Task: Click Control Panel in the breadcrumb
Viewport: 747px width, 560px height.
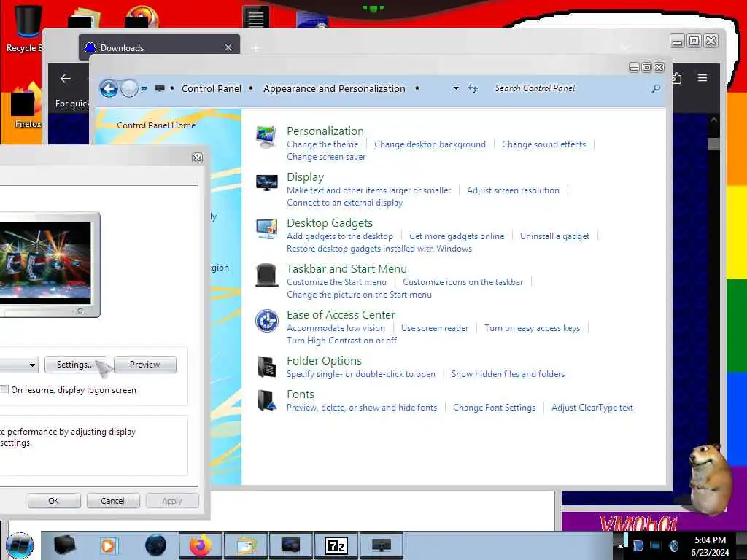Action: (x=211, y=88)
